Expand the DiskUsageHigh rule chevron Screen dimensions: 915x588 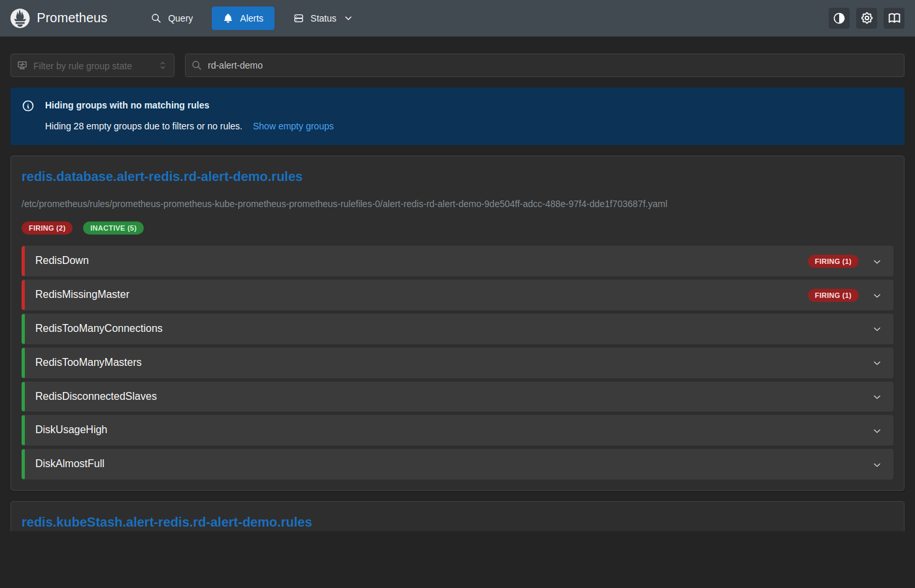(877, 431)
